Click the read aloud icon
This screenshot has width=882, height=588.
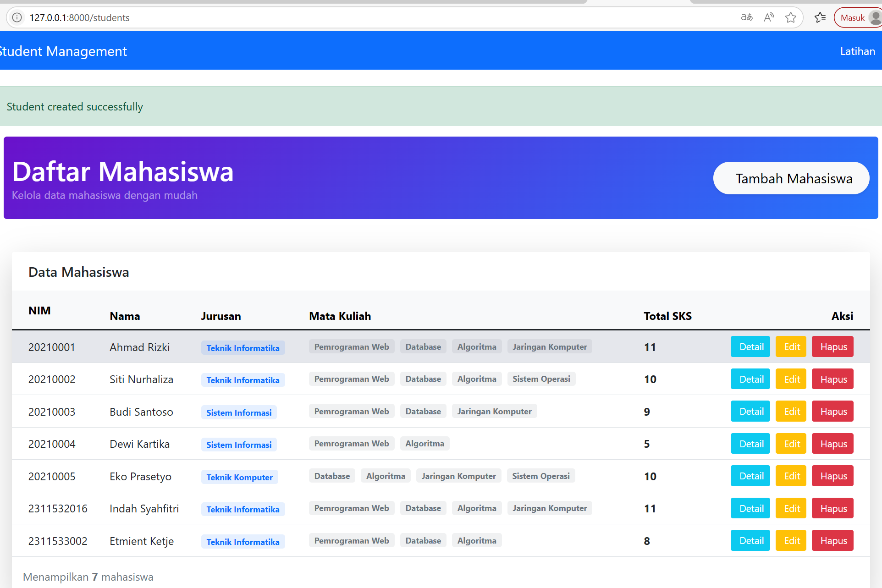769,17
